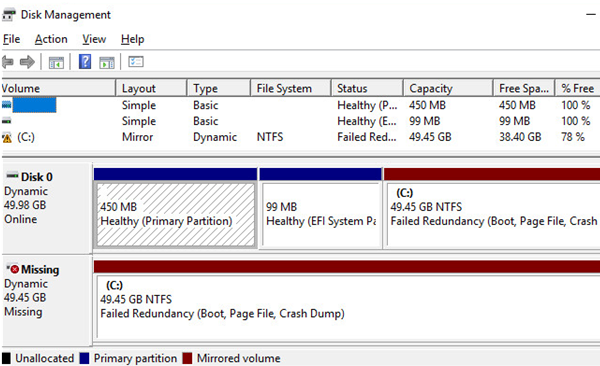600x366 pixels.
Task: Sort by the Capacity column header
Action: [x=448, y=88]
